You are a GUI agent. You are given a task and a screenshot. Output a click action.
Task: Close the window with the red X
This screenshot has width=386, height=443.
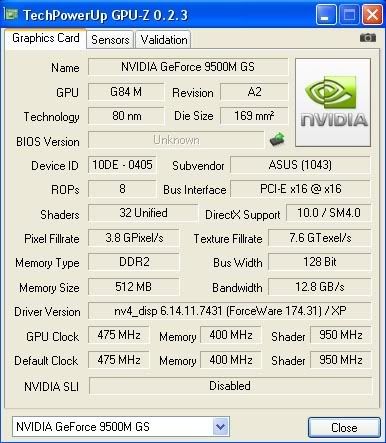point(372,14)
